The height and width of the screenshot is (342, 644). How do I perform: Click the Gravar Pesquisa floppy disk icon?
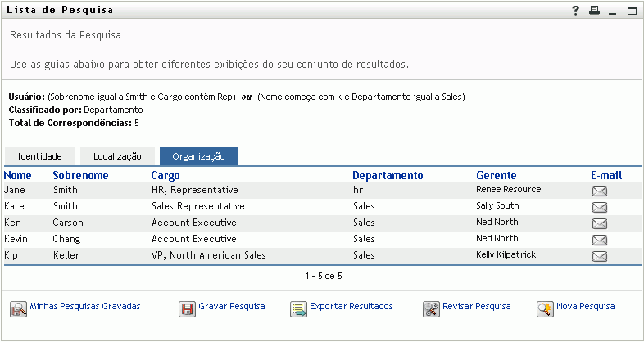coord(187,308)
